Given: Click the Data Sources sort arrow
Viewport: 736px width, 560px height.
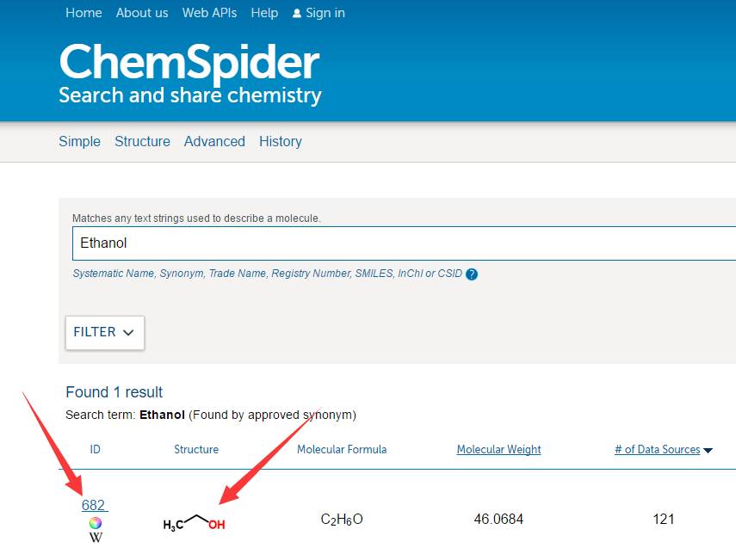Looking at the screenshot, I should click(708, 450).
